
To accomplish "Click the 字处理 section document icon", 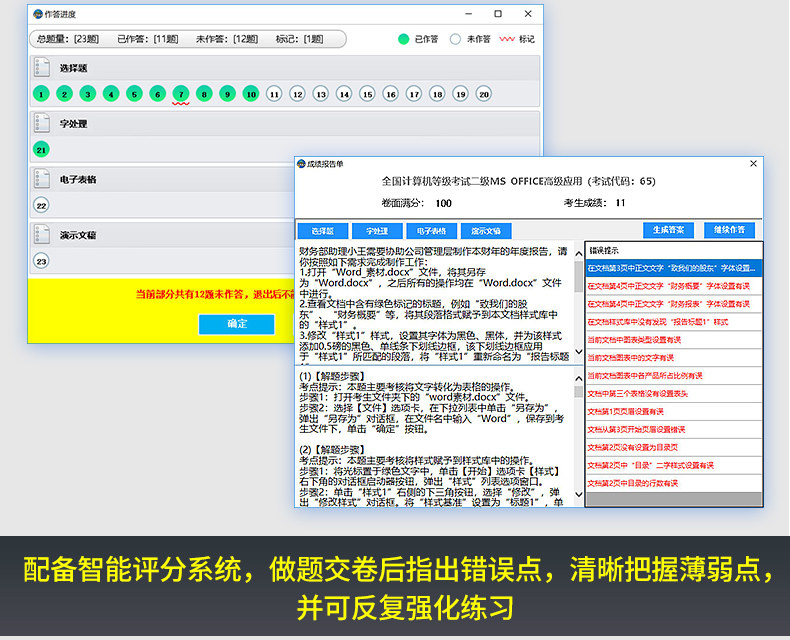I will pyautogui.click(x=42, y=123).
